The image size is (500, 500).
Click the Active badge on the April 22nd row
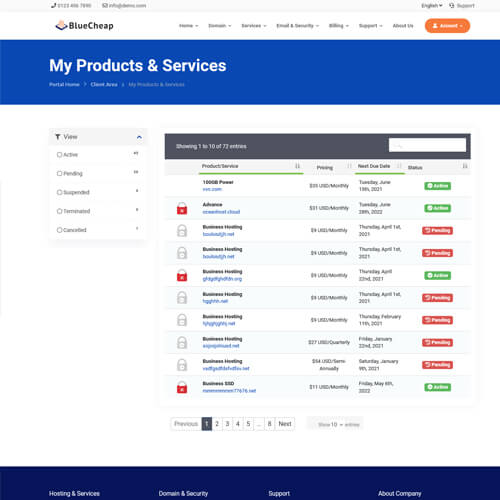[x=438, y=275]
